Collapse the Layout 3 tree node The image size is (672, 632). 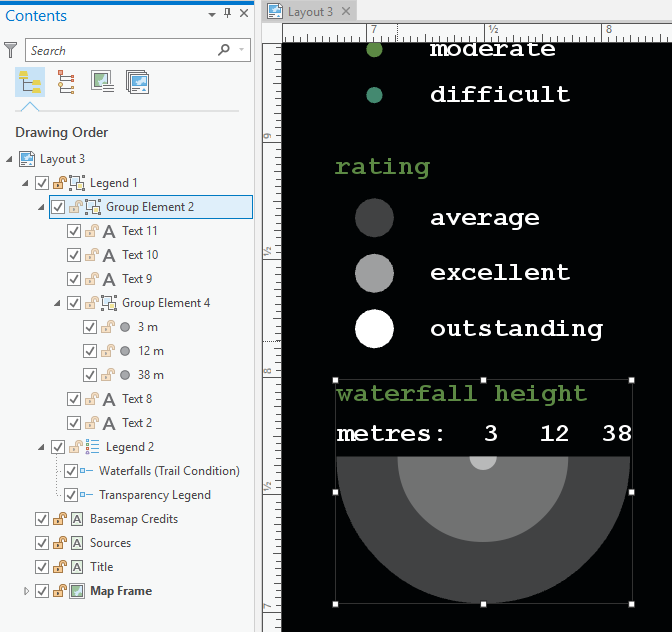click(9, 159)
